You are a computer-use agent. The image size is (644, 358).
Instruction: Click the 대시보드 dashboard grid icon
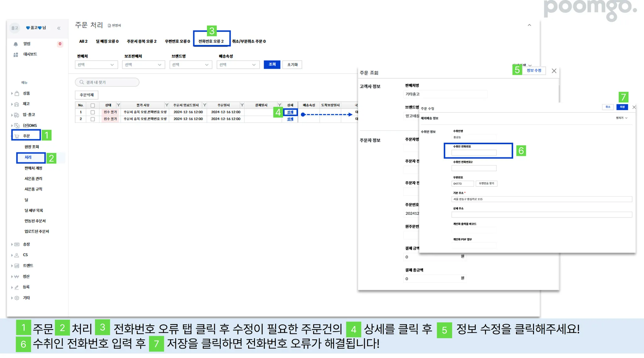point(16,55)
